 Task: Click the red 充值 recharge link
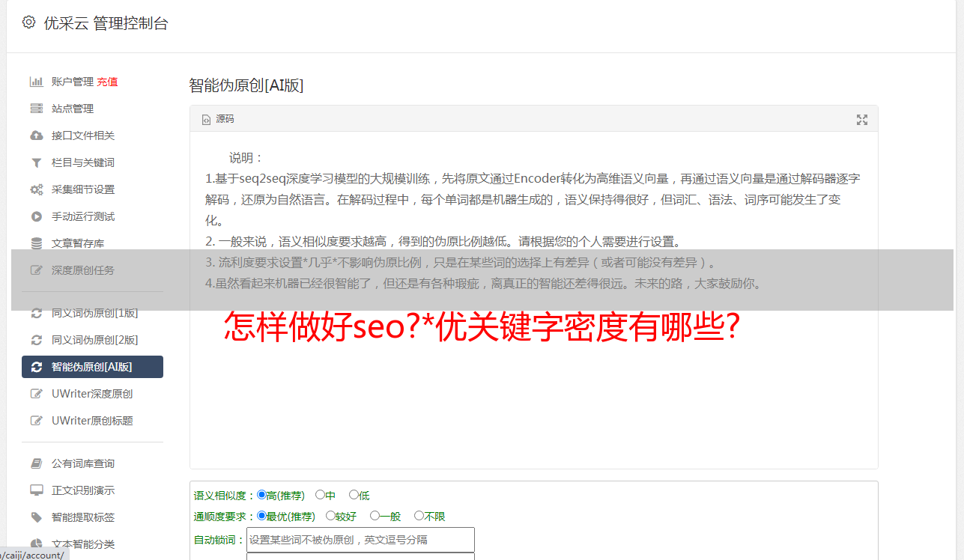point(107,82)
